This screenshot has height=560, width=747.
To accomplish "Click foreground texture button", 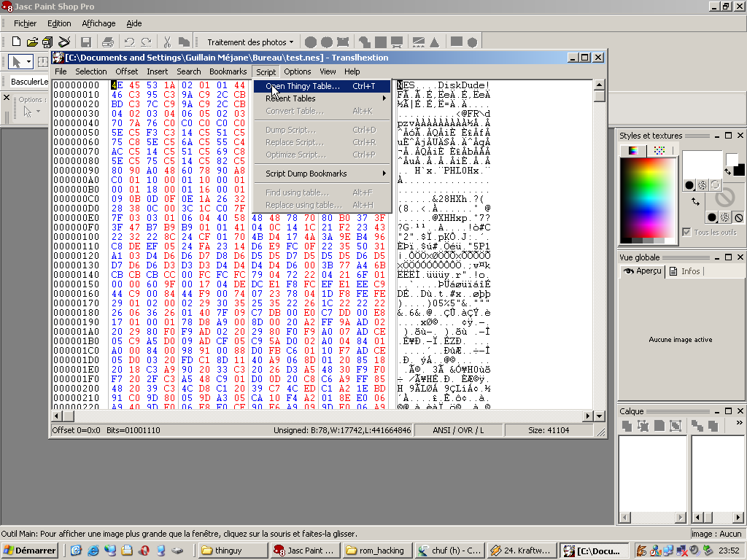I will [x=703, y=185].
